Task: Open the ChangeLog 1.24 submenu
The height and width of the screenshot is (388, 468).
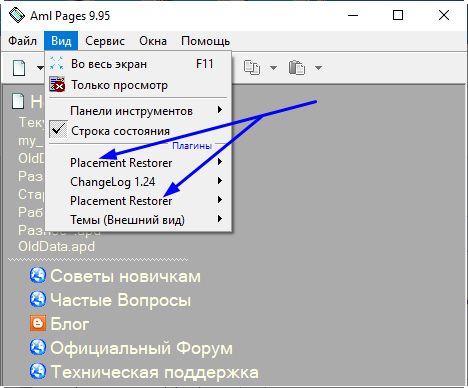Action: tap(138, 182)
